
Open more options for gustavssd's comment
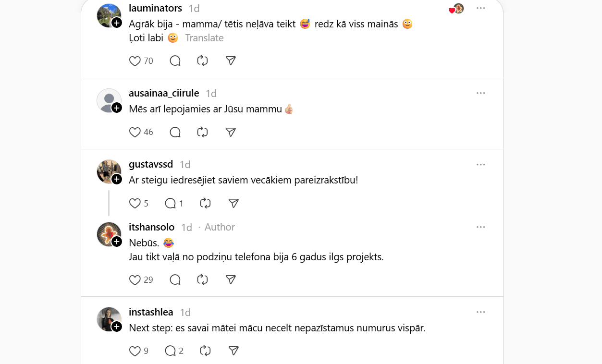click(x=480, y=165)
